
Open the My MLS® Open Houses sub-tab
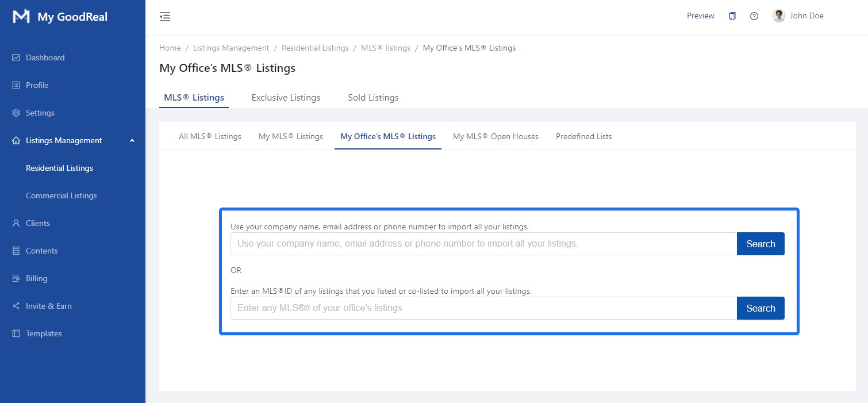(x=496, y=136)
